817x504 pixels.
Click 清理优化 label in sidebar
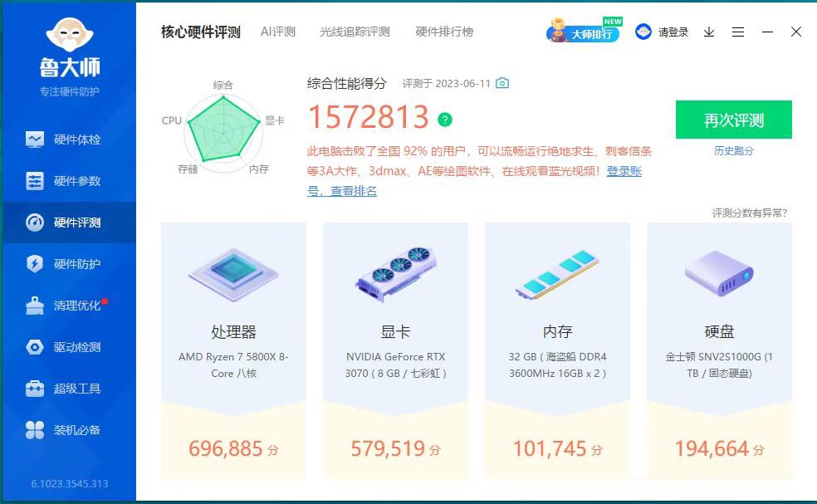[77, 306]
